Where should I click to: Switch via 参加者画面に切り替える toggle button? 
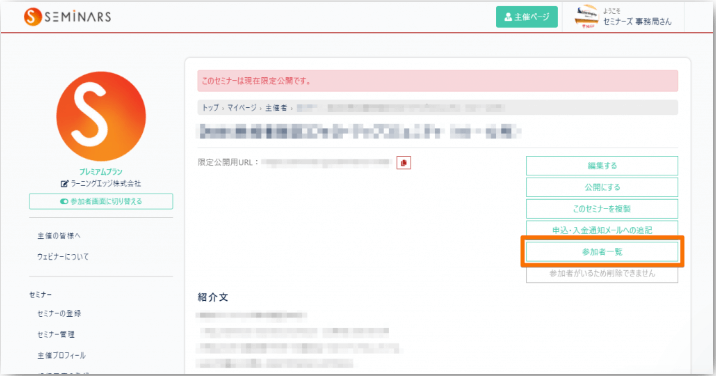point(101,201)
